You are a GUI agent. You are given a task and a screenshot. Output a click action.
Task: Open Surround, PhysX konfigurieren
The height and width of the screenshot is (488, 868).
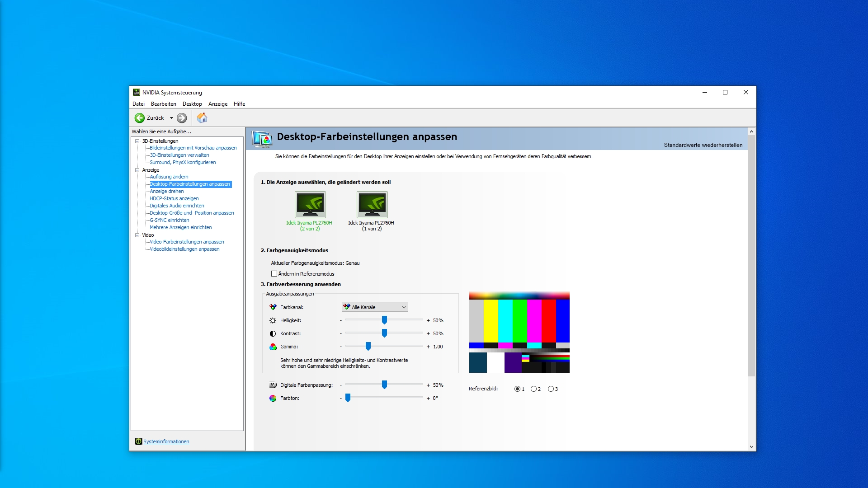coord(183,162)
